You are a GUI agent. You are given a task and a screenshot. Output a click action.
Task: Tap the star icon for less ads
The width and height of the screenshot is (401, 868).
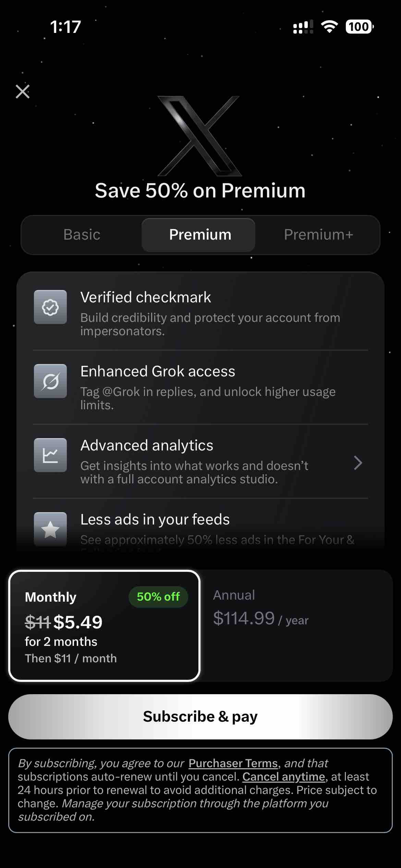click(50, 529)
